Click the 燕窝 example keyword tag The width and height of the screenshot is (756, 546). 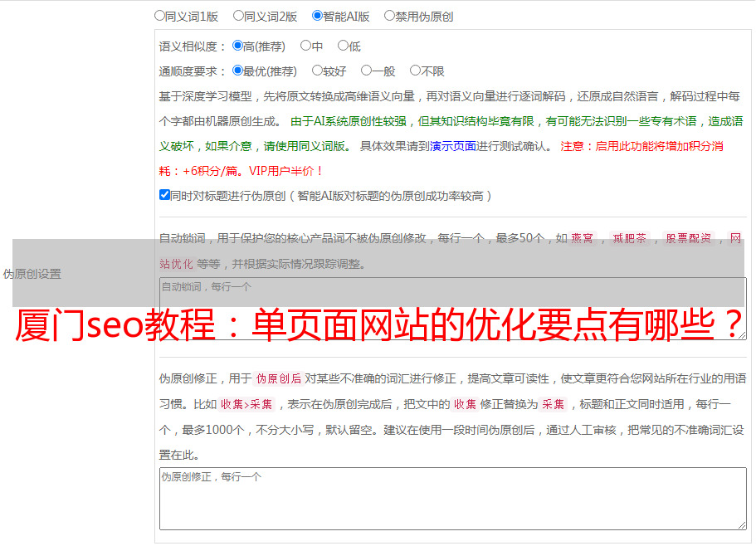582,238
